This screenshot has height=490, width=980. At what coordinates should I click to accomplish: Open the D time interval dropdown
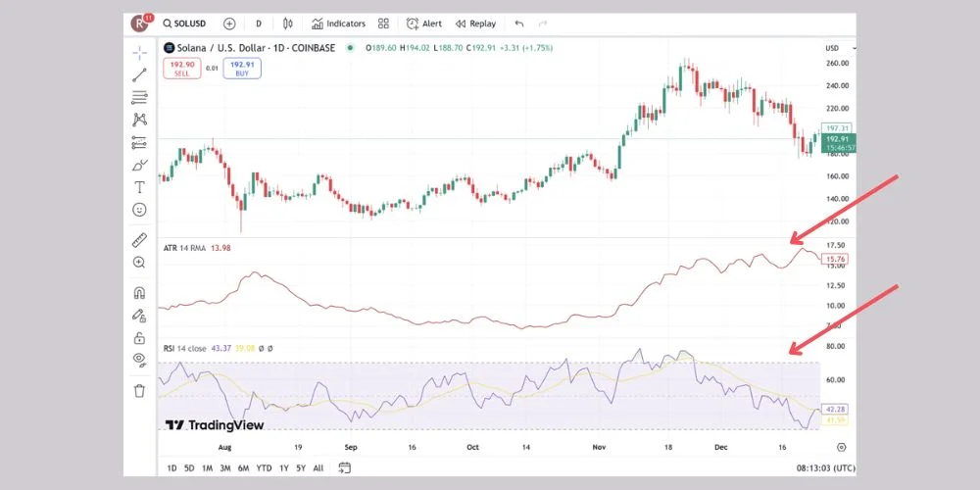pyautogui.click(x=258, y=24)
